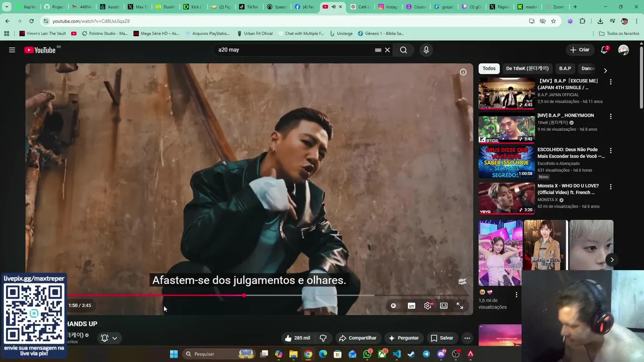Open Todos os favoritos folder
The height and width of the screenshot is (362, 644).
pyautogui.click(x=619, y=34)
